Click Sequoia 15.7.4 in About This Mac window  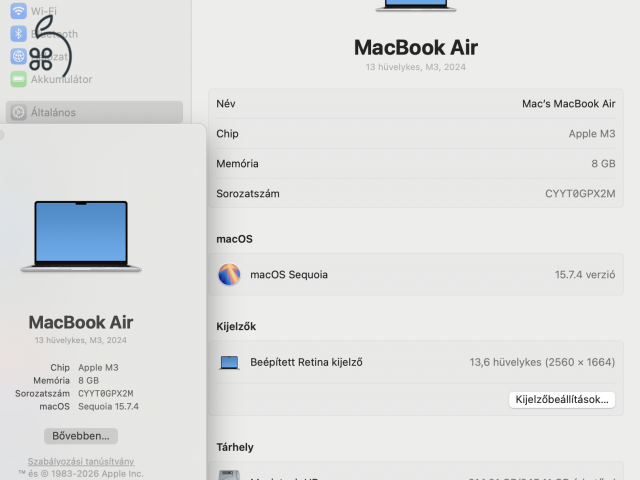pyautogui.click(x=109, y=407)
